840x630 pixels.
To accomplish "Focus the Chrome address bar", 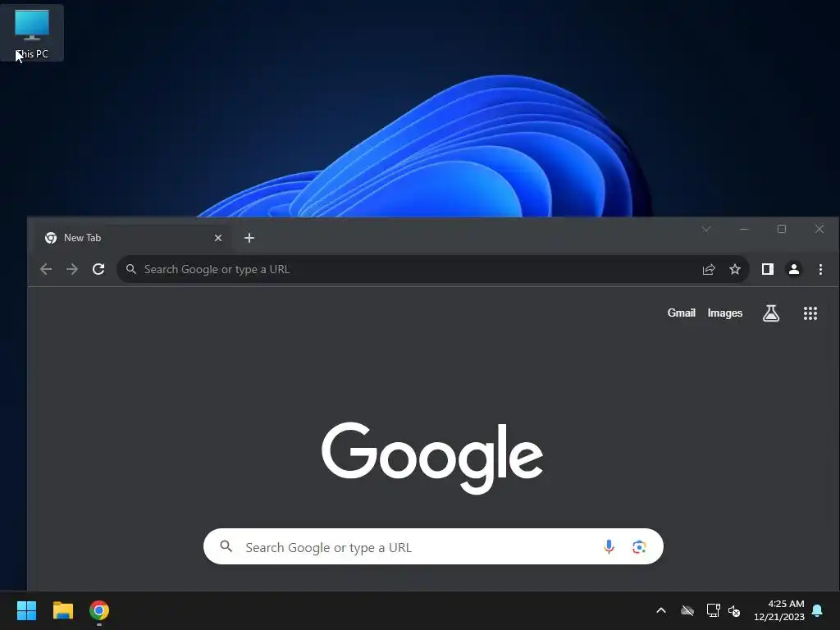I will point(432,269).
